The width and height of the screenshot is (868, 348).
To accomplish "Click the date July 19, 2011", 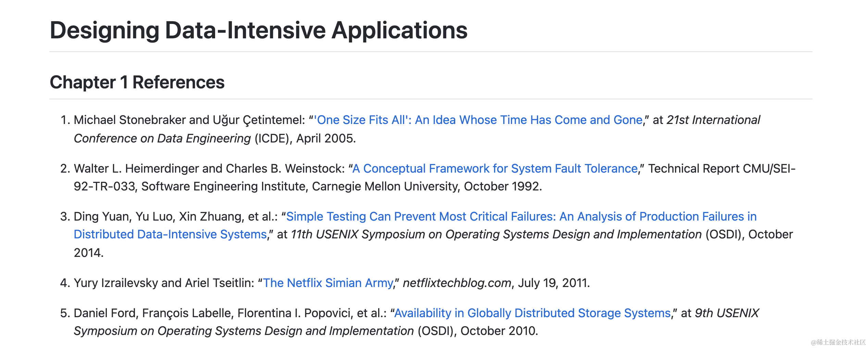I will (x=553, y=283).
